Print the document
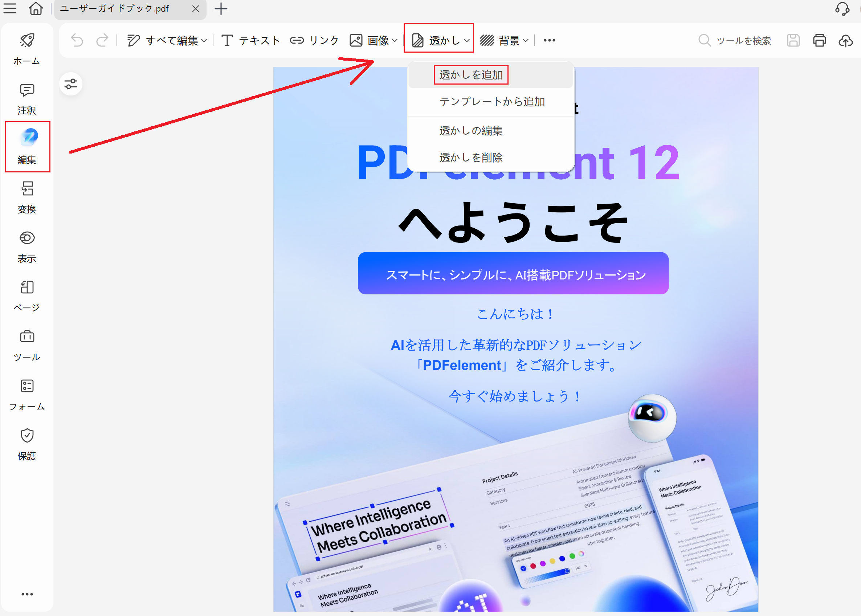The width and height of the screenshot is (861, 616). pyautogui.click(x=819, y=40)
